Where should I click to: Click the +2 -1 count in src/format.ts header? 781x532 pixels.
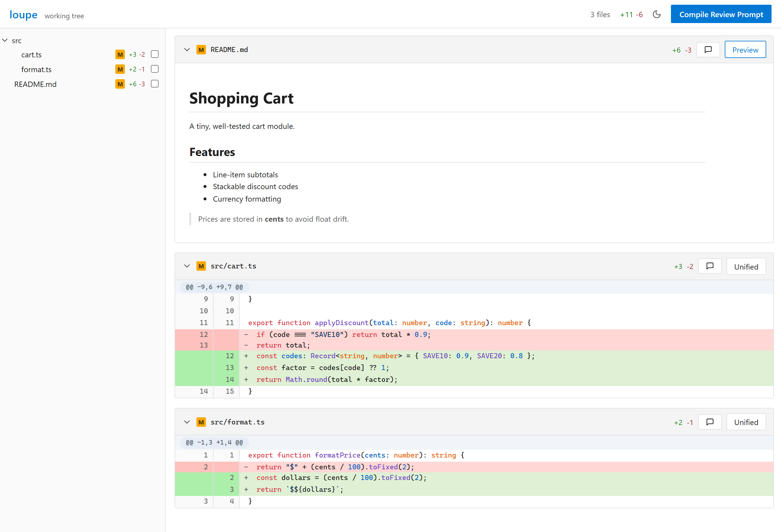coord(683,422)
